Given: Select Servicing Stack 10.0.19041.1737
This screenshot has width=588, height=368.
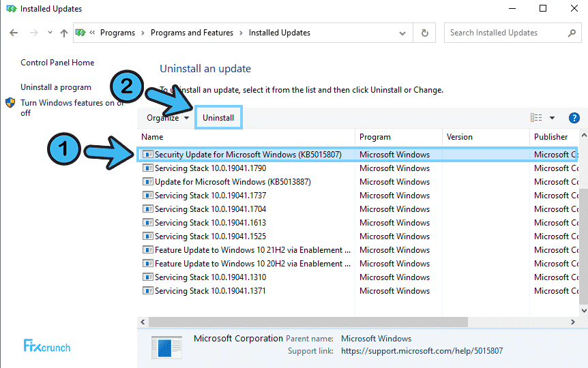Looking at the screenshot, I should pos(357,196).
